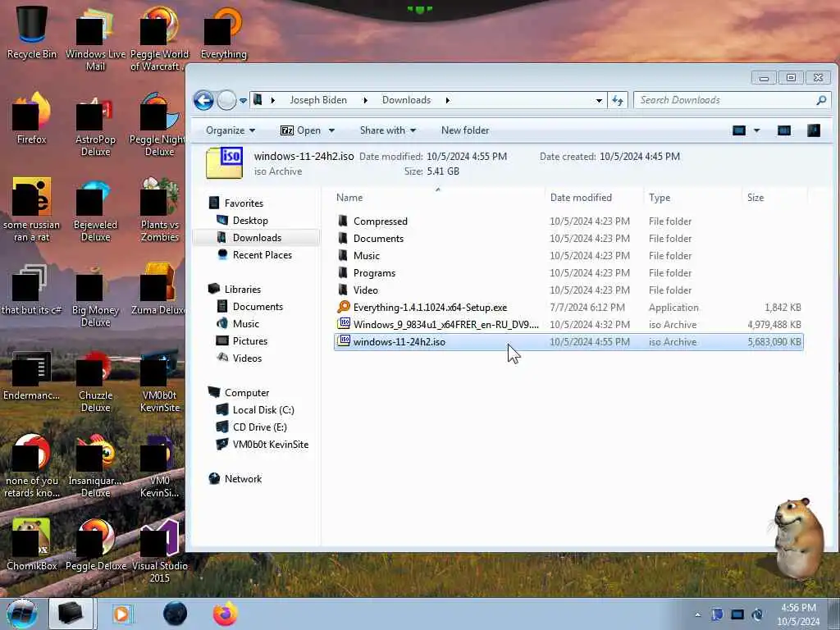Click the dark globe taskbar icon
The image size is (840, 630).
coord(176,614)
